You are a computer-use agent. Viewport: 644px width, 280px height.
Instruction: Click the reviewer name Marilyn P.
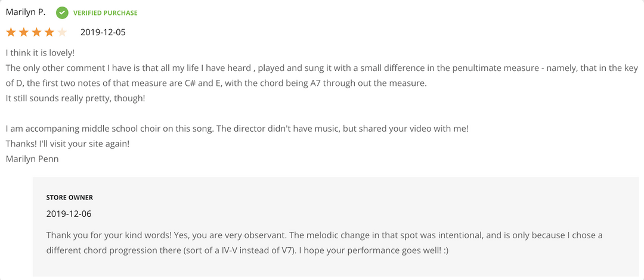(26, 12)
